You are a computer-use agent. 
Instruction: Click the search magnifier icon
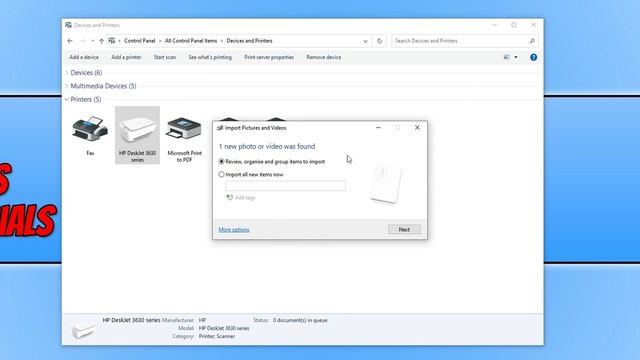coord(532,41)
